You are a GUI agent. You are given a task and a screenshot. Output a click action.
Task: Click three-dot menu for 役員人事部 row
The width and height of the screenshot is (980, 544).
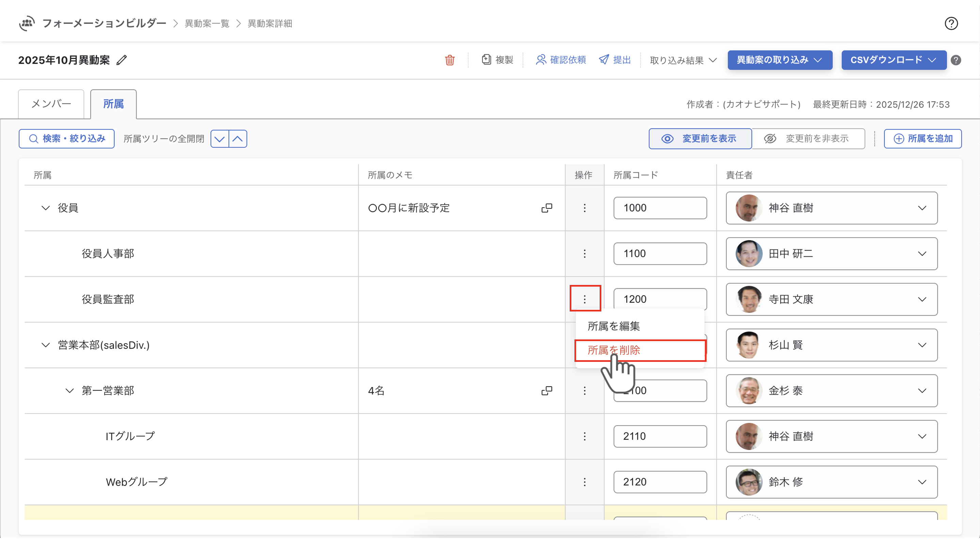(584, 254)
